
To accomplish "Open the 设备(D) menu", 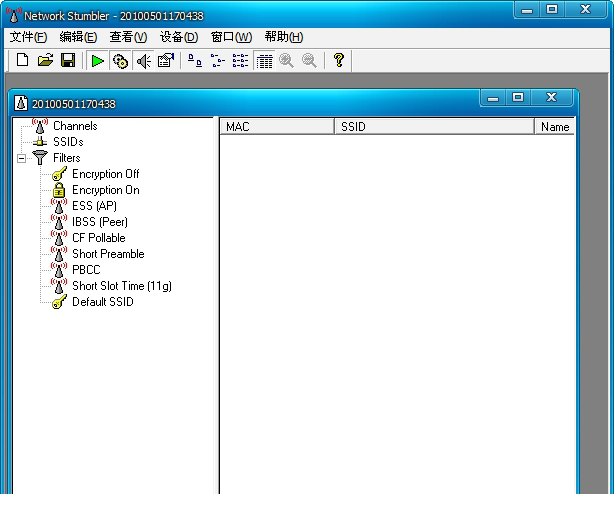I will point(179,37).
